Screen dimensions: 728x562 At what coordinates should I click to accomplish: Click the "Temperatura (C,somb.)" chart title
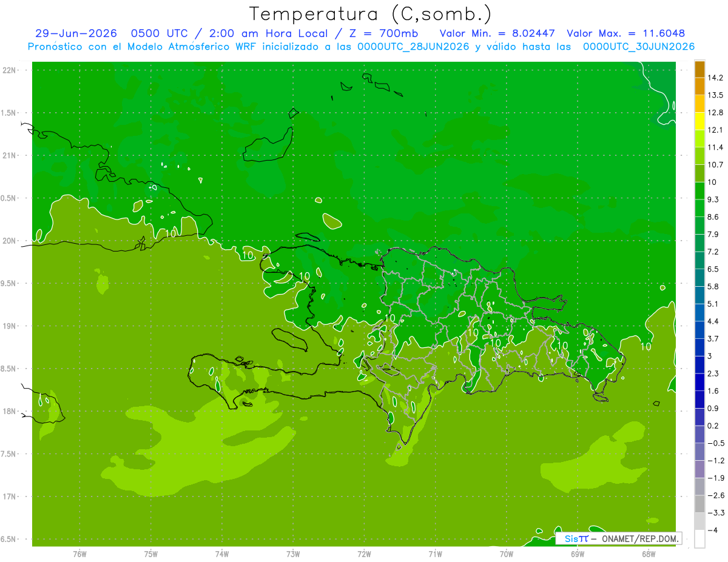[371, 13]
